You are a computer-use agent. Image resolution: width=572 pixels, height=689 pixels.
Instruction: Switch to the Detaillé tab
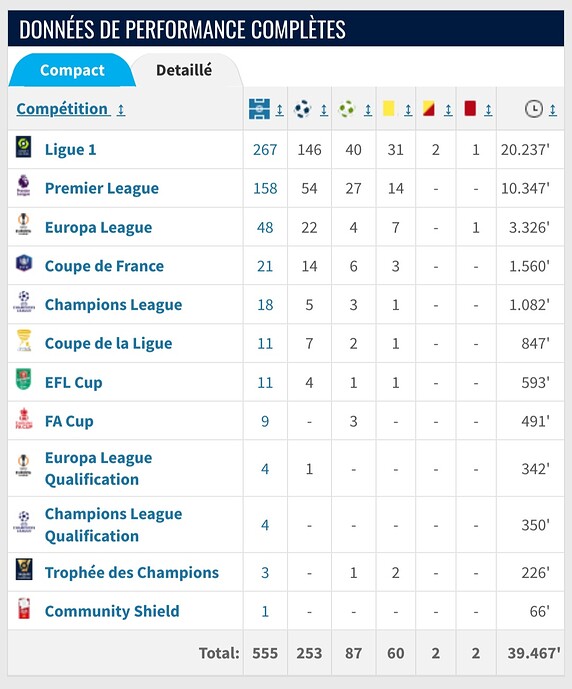[184, 70]
